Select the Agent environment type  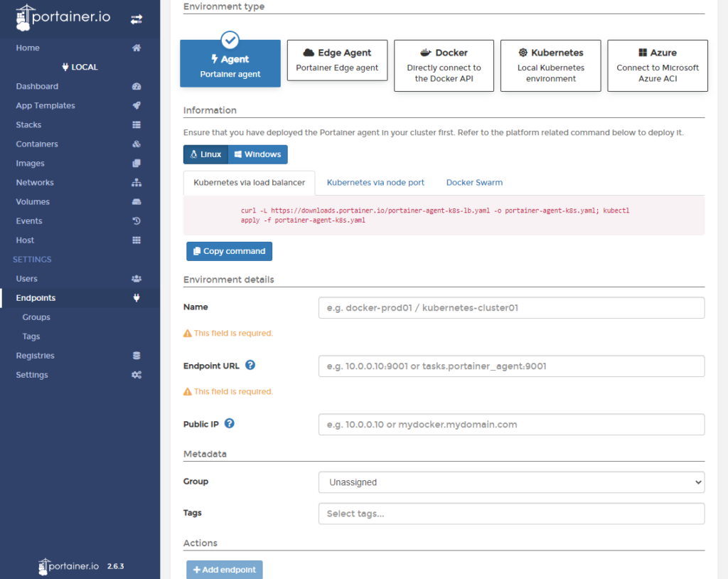(230, 63)
